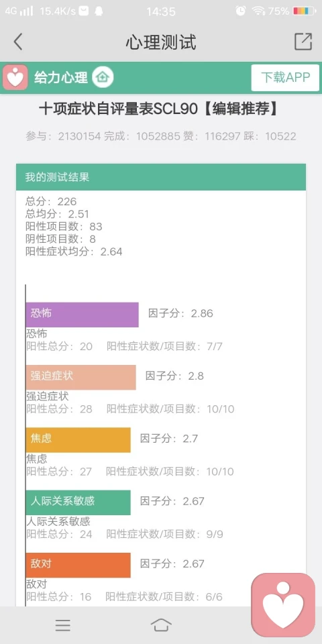322x644 pixels.
Task: Tap the alarm clock status icon
Action: 241,11
